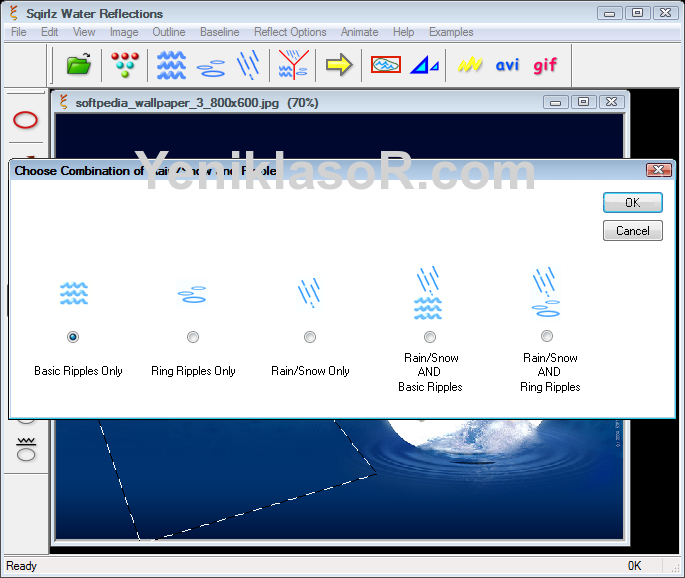The width and height of the screenshot is (685, 578).
Task: Pick Rain/Snow AND Basic Ripples option
Action: pyautogui.click(x=430, y=337)
